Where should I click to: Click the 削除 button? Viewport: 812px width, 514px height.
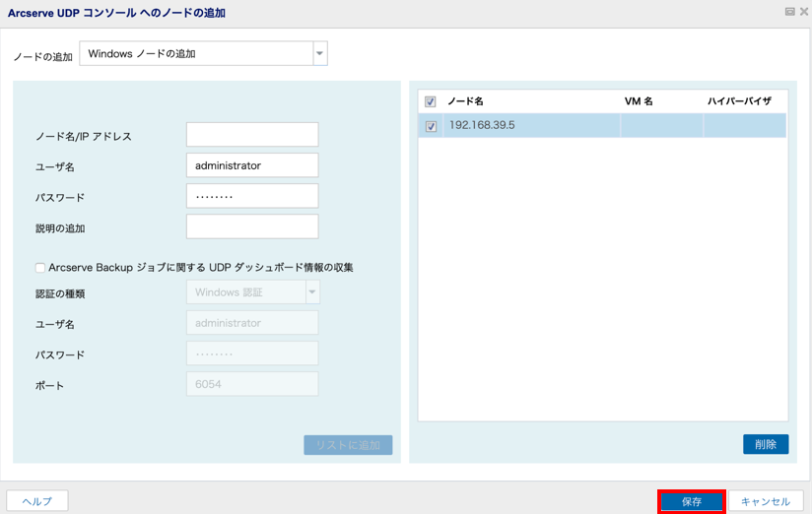click(766, 444)
